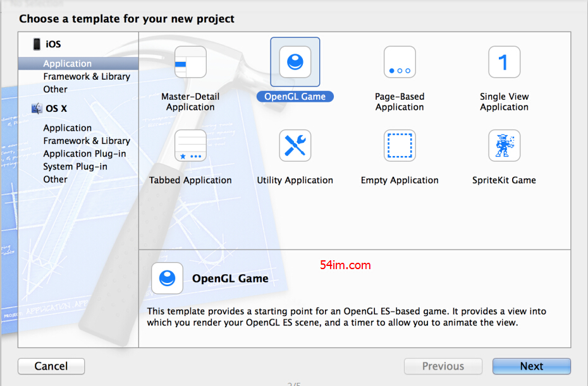Select the Master-Detail Application template icon

190,63
